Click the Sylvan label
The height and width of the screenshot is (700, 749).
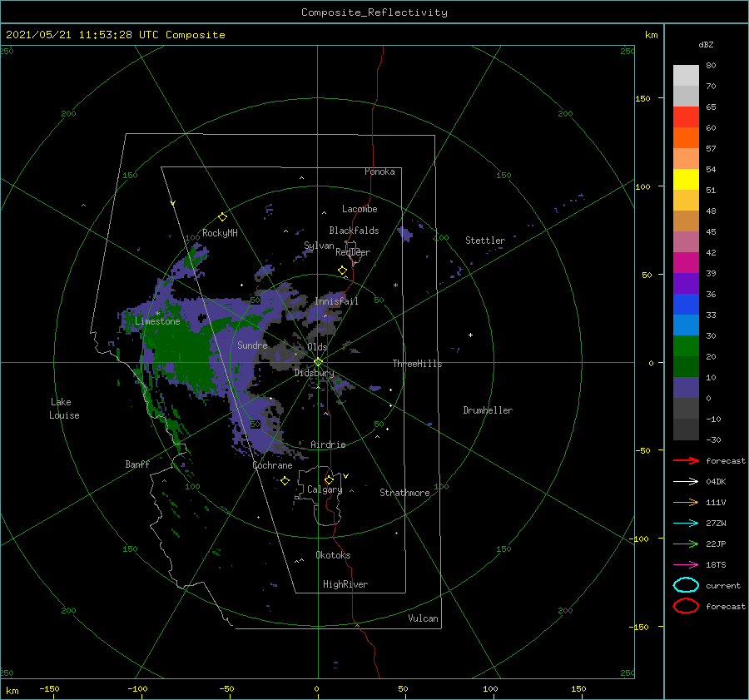pos(319,246)
